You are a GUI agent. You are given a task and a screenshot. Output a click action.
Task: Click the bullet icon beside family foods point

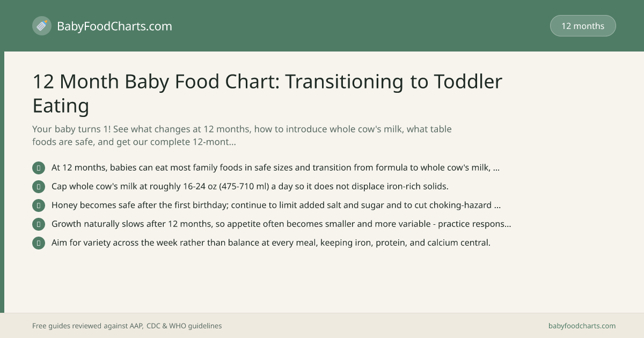(39, 168)
